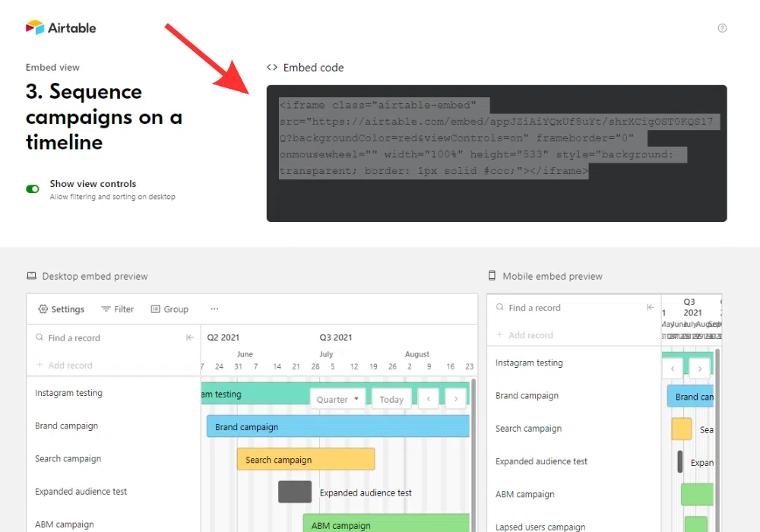Viewport: 760px width, 532px height.
Task: Collapse the mobile preview record sidebar
Action: click(651, 308)
